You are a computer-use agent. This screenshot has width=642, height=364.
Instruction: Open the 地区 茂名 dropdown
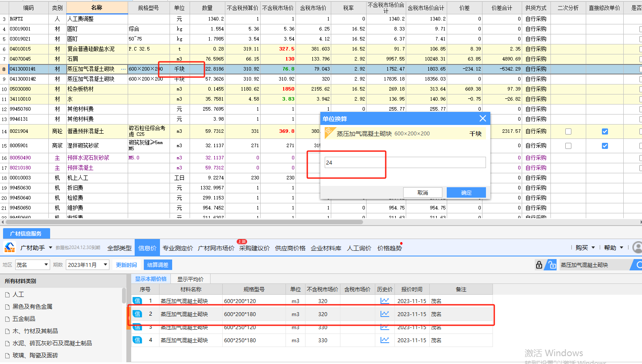32,265
